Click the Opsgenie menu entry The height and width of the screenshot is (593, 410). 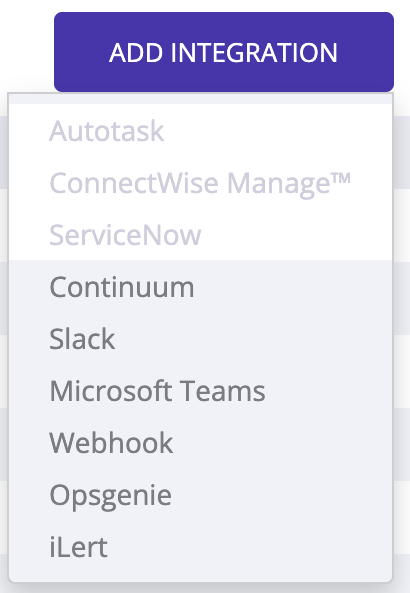click(x=200, y=495)
